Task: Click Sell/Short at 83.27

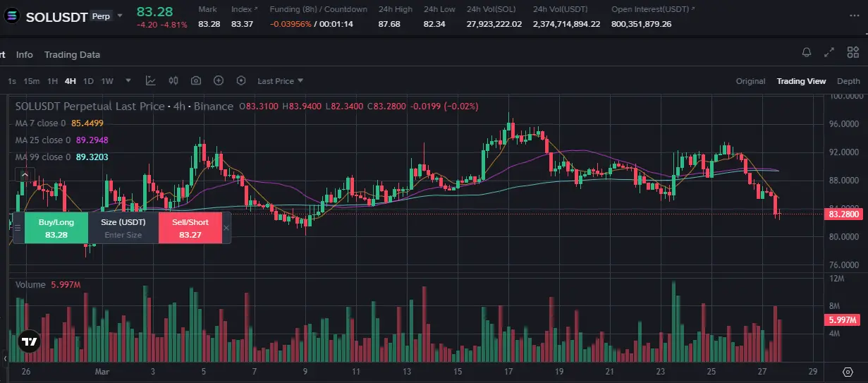Action: tap(190, 228)
